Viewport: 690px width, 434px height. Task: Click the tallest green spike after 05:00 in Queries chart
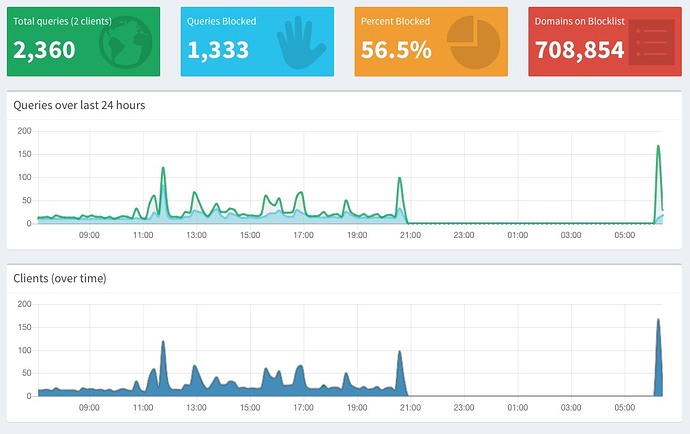[658, 147]
